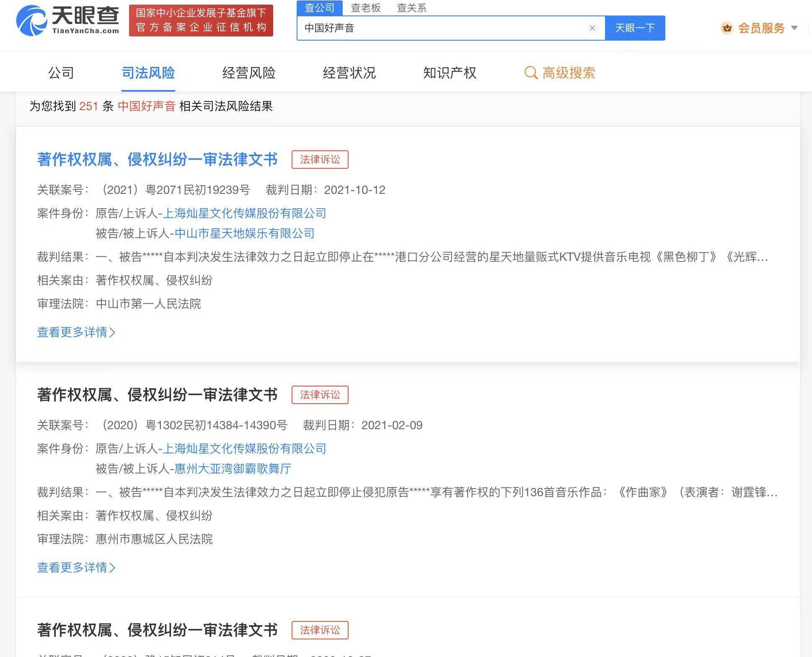Click 查看更多详情 for the 中山市 case
The image size is (812, 657).
tap(72, 332)
